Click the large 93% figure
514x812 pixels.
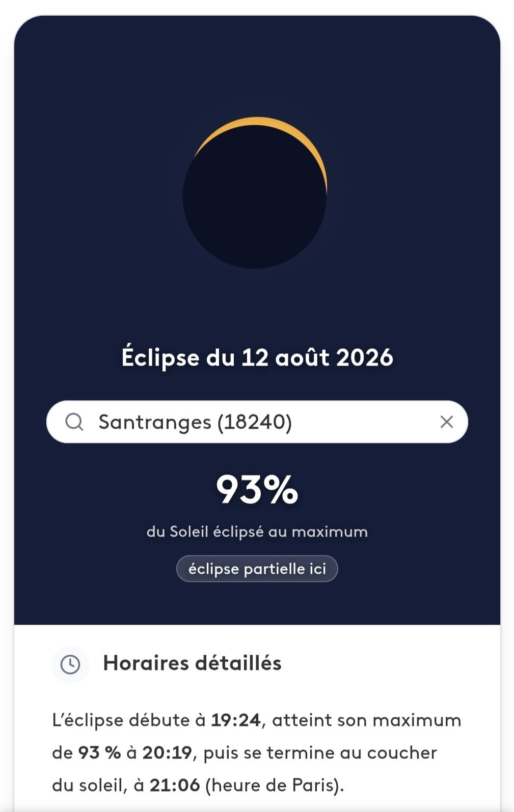coord(257,490)
